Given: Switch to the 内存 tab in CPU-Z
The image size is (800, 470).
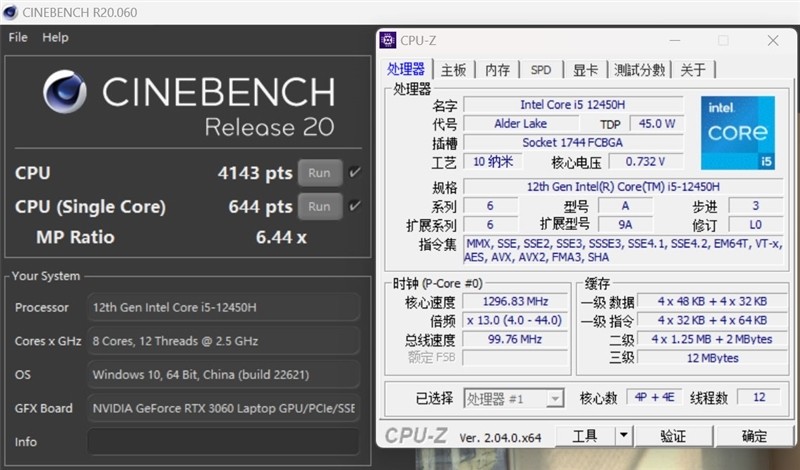Looking at the screenshot, I should point(497,70).
